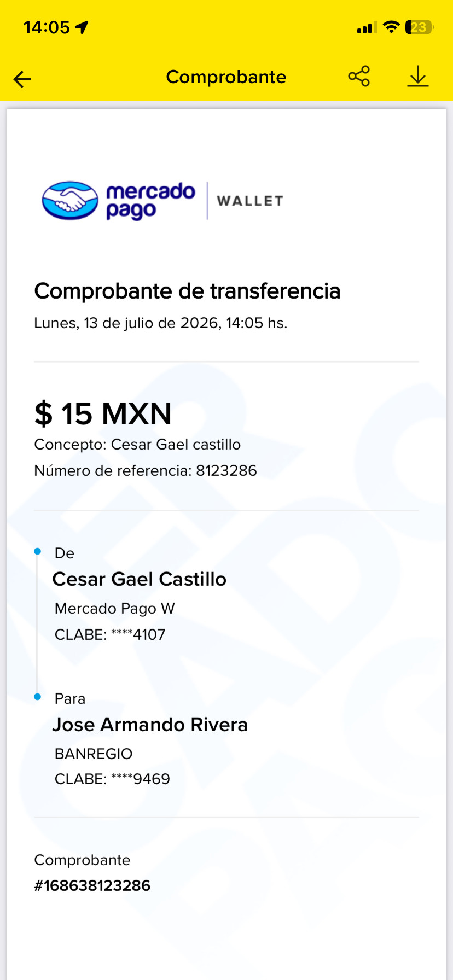Tap the recipient CLABE ending 9469

click(112, 779)
